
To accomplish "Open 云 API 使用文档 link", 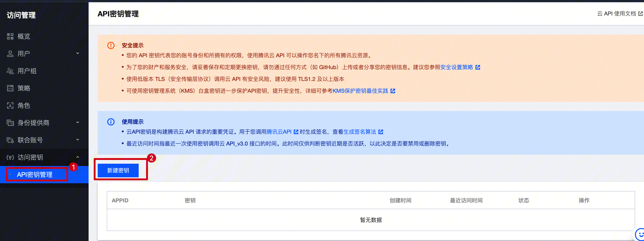I will click(616, 14).
